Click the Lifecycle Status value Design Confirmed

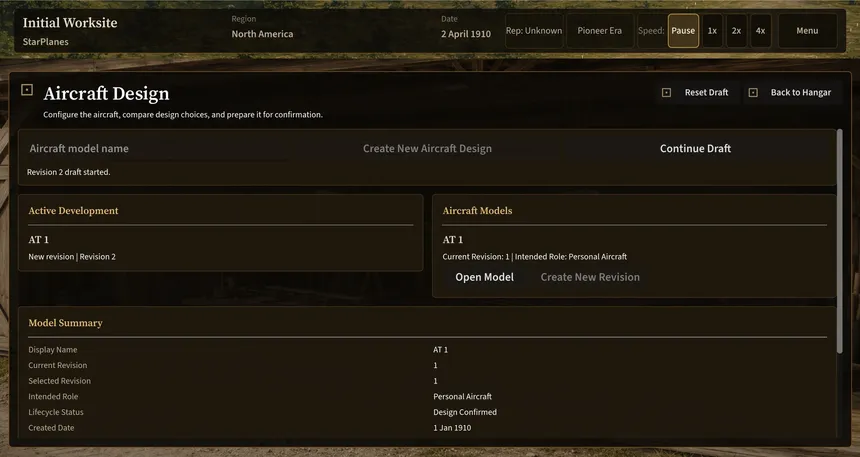[465, 412]
